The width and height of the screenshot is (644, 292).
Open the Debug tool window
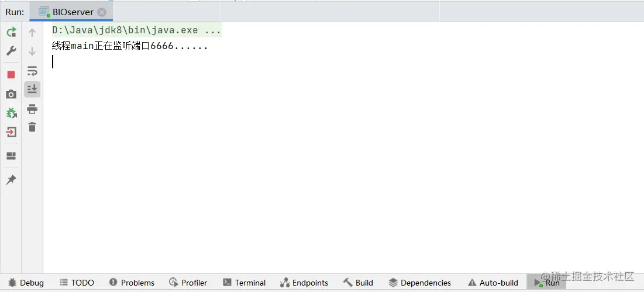coord(26,283)
